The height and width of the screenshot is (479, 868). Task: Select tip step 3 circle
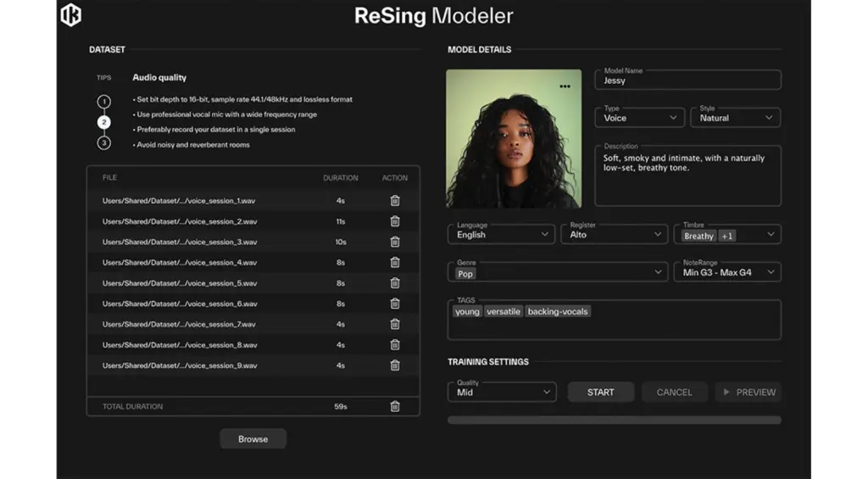click(103, 143)
